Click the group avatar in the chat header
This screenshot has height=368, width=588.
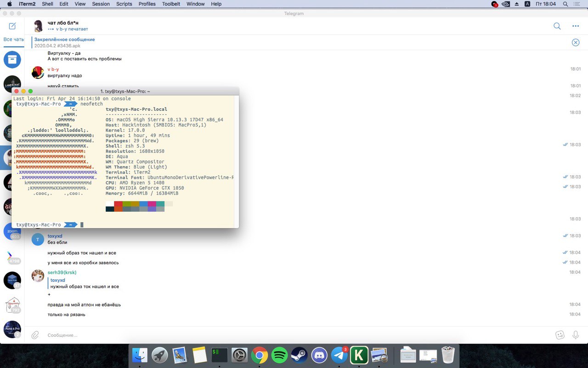pyautogui.click(x=38, y=26)
